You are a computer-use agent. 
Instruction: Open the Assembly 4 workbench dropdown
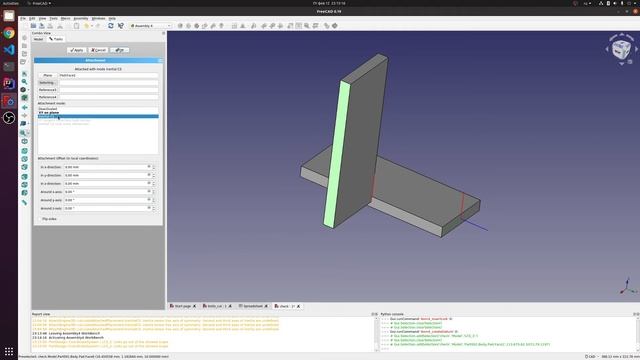click(151, 26)
